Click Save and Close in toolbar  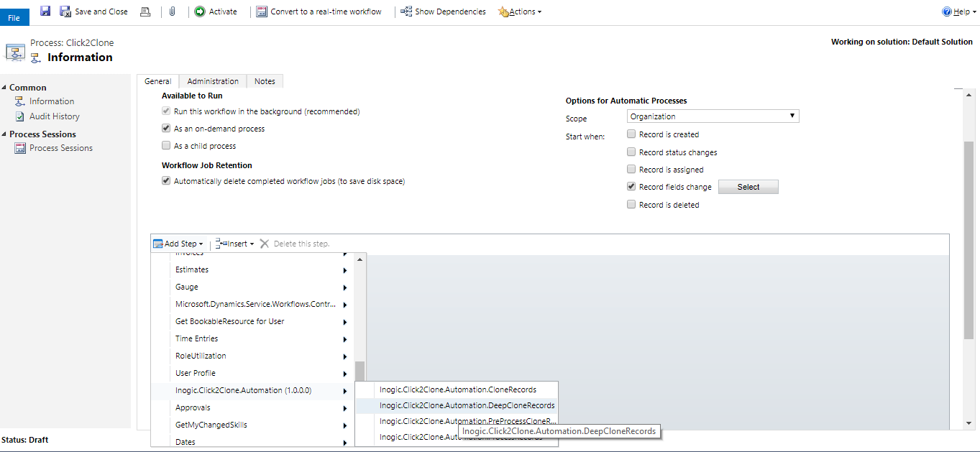point(94,11)
